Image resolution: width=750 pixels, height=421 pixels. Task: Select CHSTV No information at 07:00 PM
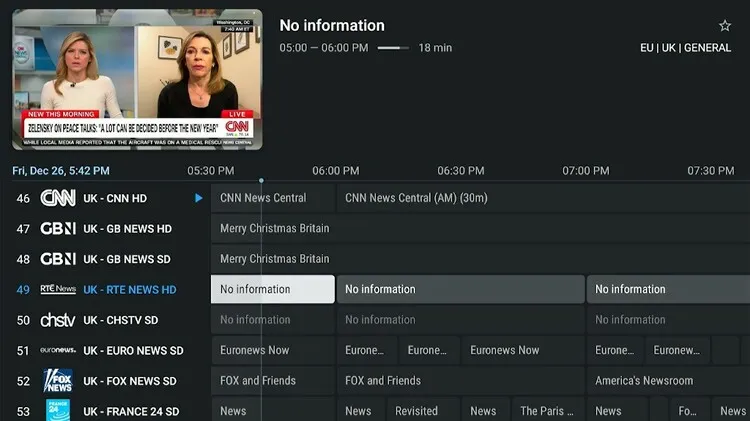[668, 320]
